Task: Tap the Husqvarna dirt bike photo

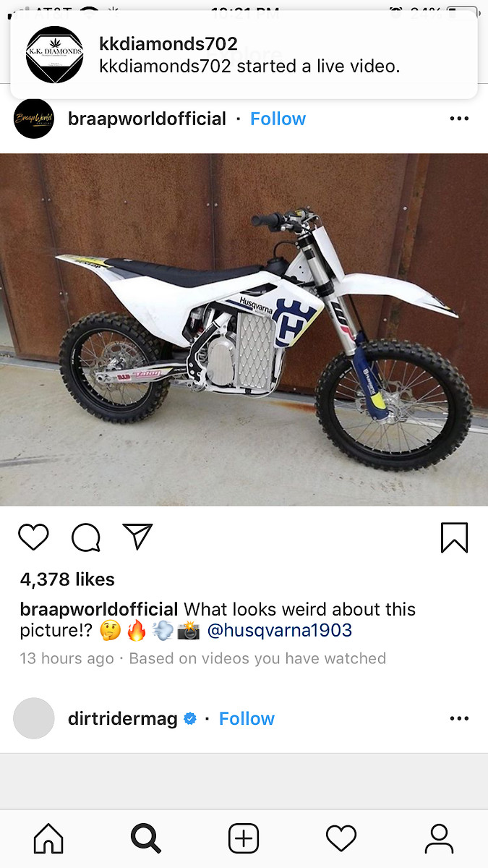Action: click(x=244, y=329)
